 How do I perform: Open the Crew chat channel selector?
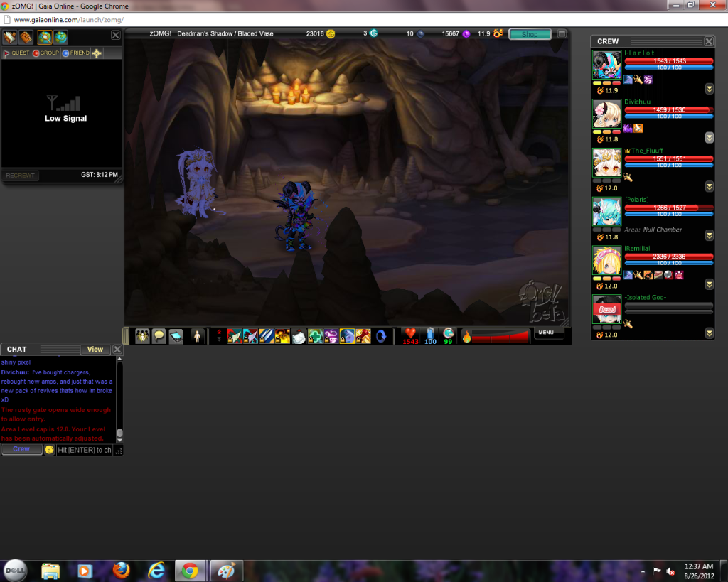click(21, 449)
